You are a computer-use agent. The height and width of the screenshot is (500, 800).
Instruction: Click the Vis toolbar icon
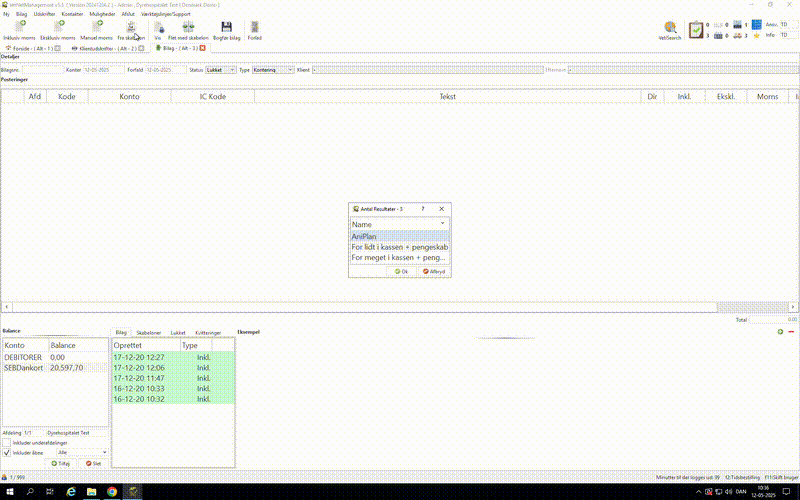tap(158, 27)
